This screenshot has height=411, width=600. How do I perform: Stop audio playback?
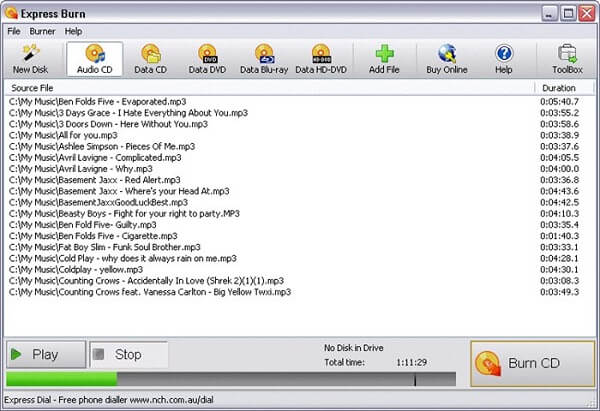127,354
